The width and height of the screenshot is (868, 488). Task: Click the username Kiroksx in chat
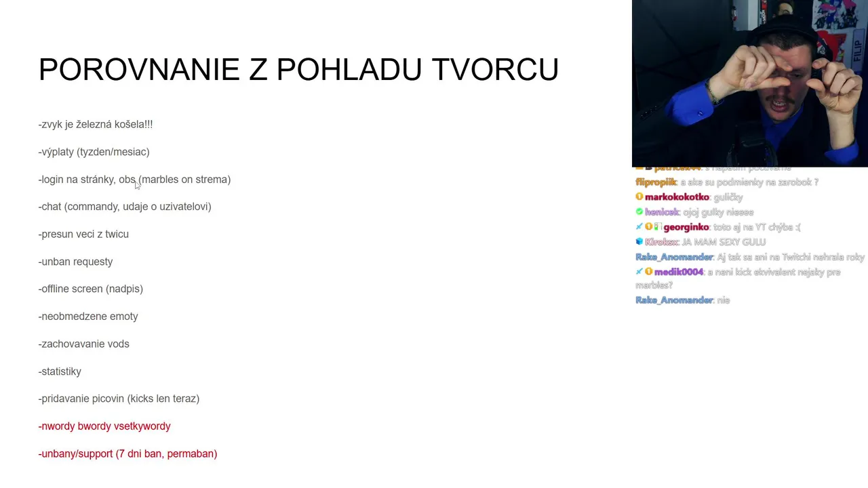tap(661, 241)
